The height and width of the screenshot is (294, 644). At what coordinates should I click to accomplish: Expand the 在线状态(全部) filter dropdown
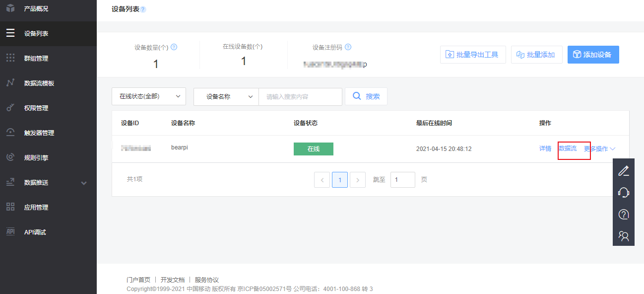click(148, 96)
